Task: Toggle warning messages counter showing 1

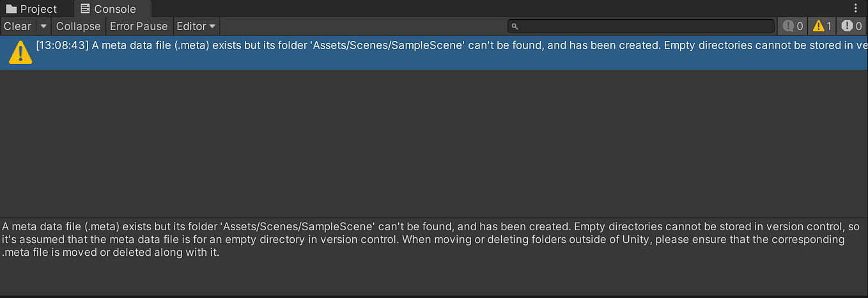Action: 822,26
